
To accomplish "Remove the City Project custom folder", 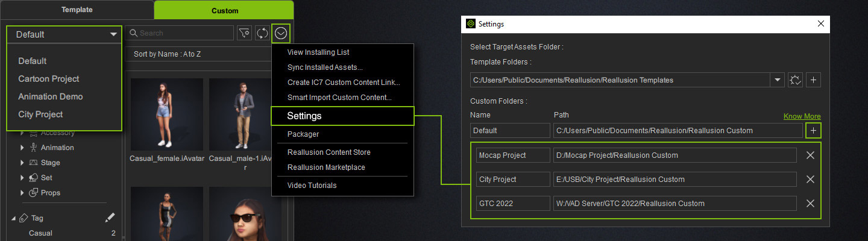I will coord(810,180).
